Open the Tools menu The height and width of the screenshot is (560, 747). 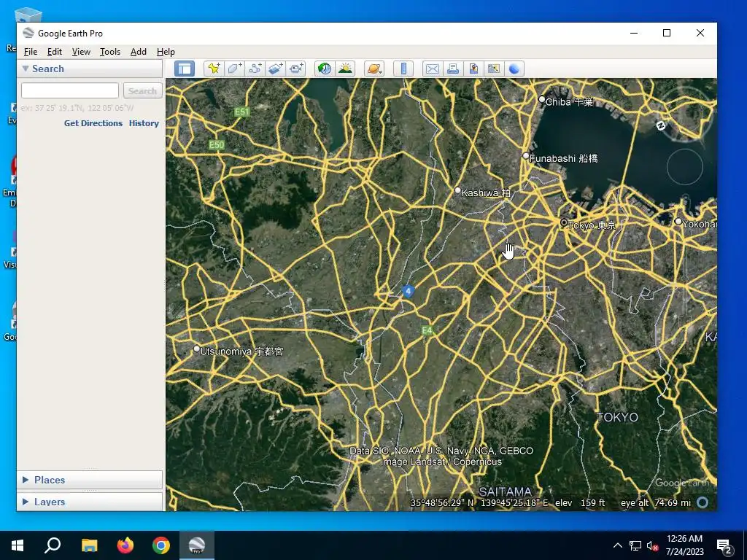tap(110, 52)
